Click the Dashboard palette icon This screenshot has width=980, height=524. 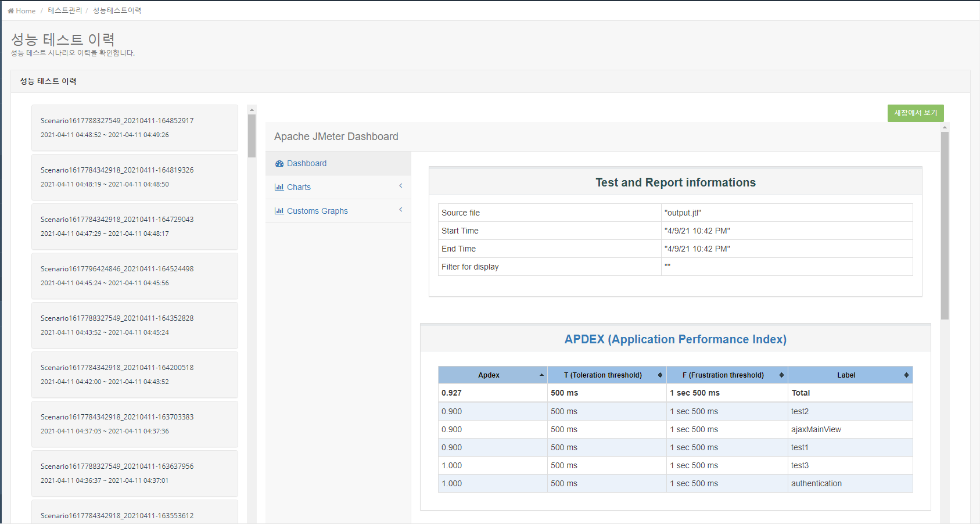[279, 164]
